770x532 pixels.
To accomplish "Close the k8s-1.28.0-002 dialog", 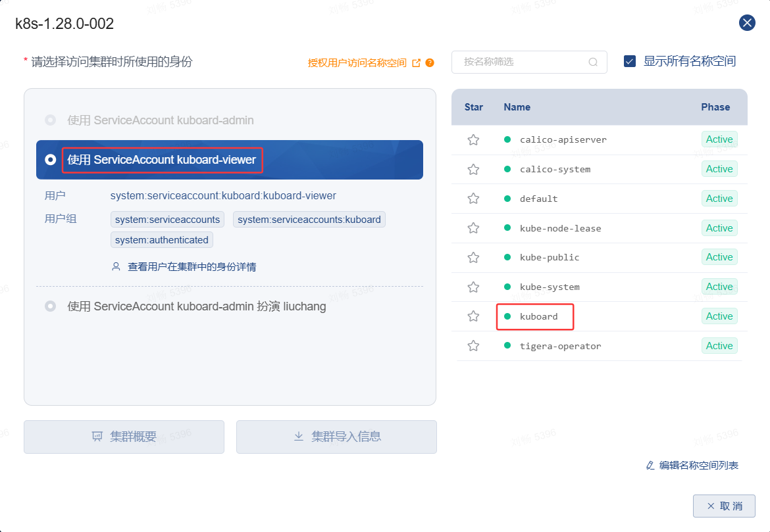I will pyautogui.click(x=747, y=22).
